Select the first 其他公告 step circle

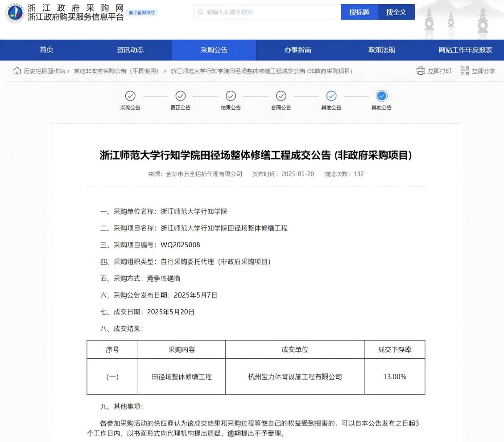pyautogui.click(x=331, y=96)
